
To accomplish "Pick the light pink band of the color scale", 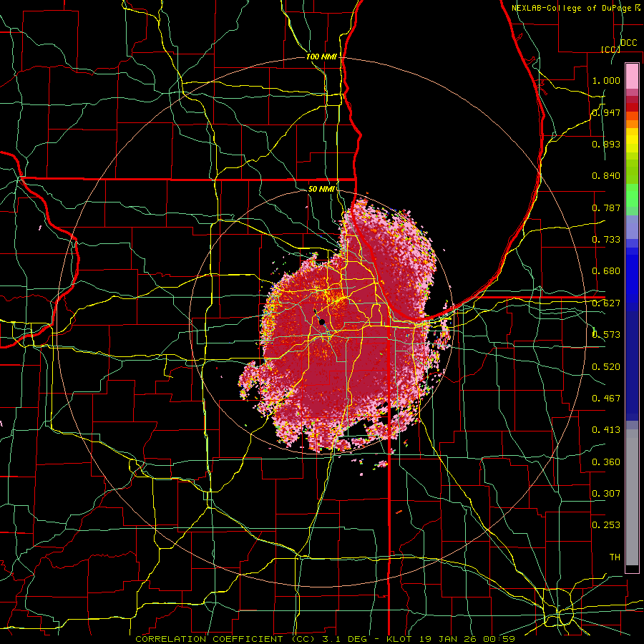I will point(632,76).
